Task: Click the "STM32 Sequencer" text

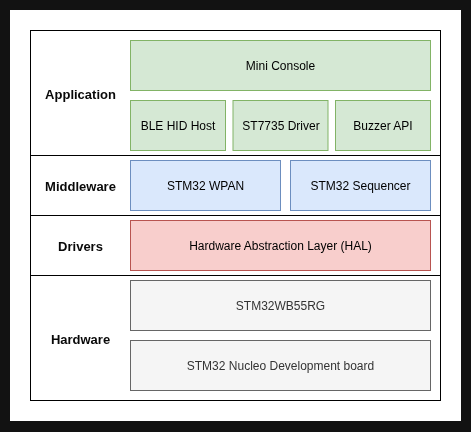Action: click(360, 186)
